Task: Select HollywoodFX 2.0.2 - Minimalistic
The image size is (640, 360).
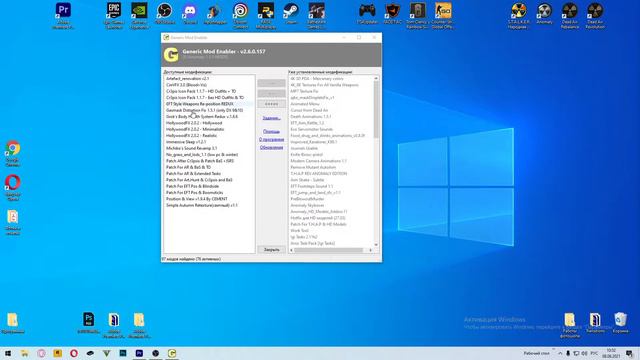Action: point(195,129)
